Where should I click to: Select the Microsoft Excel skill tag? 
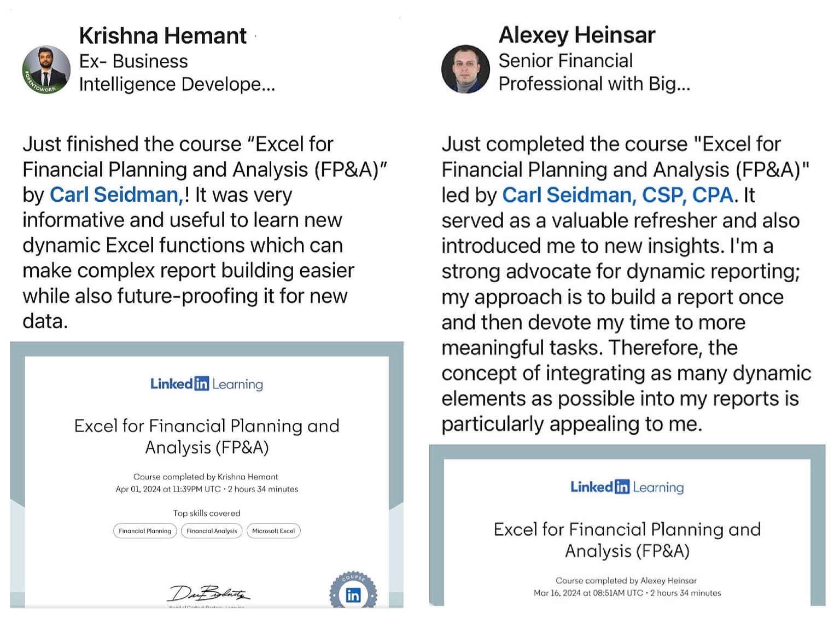[273, 531]
